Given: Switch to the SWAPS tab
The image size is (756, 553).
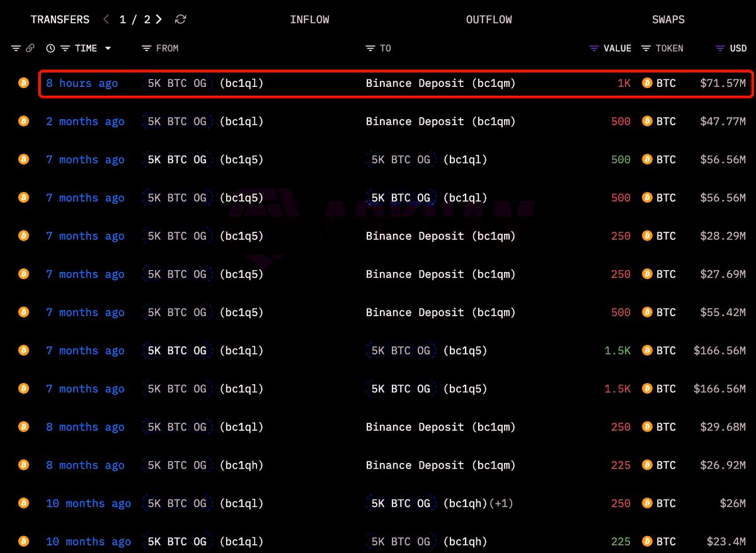Looking at the screenshot, I should point(668,20).
